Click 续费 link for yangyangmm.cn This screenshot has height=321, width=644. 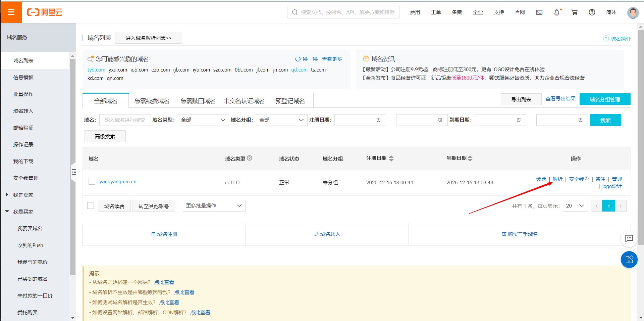click(x=541, y=179)
